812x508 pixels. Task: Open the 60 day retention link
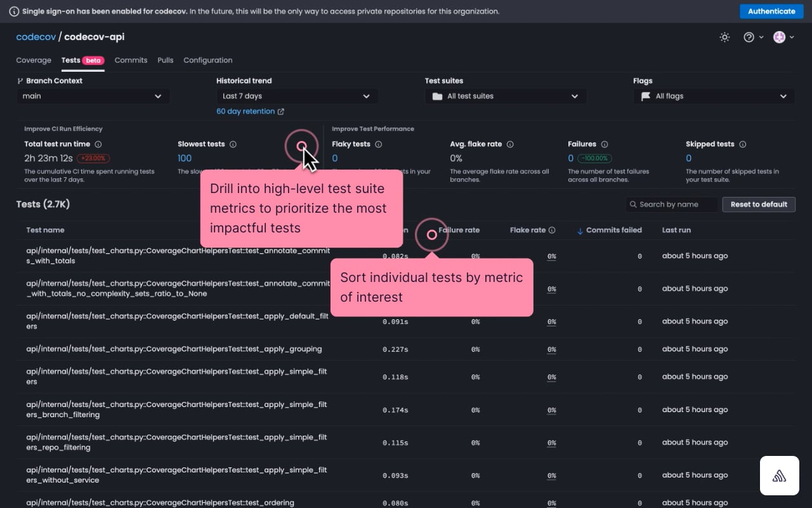coord(250,112)
